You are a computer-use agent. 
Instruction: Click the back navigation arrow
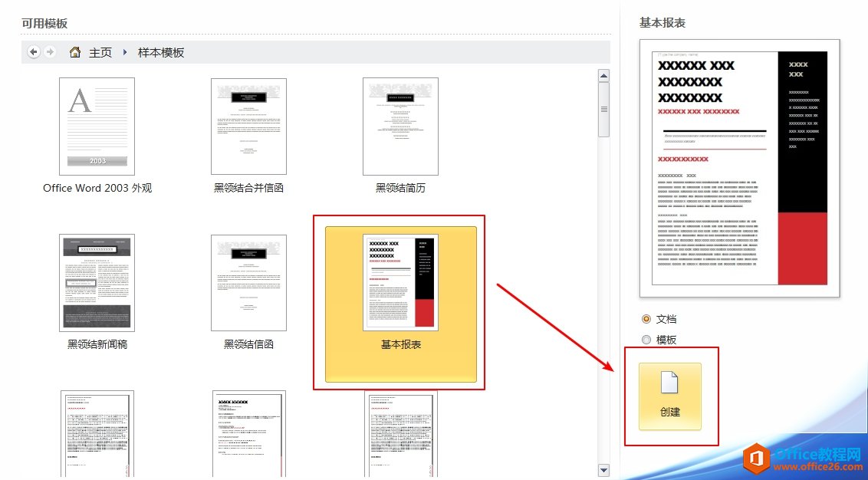[x=33, y=51]
